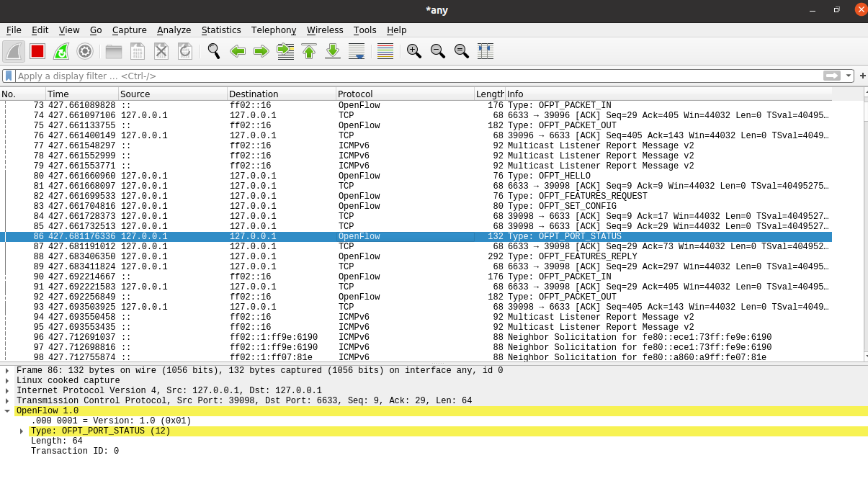Open the View menu
The image size is (868, 494).
click(69, 30)
